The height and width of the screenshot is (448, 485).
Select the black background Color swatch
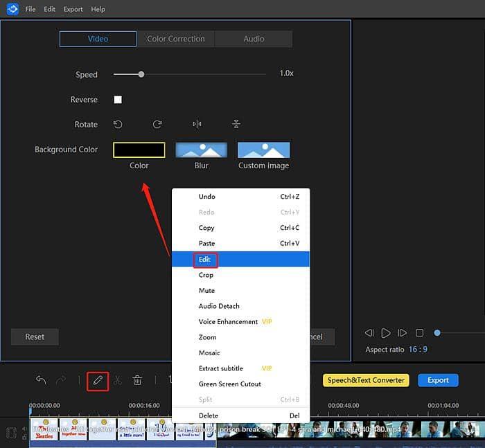coord(139,150)
